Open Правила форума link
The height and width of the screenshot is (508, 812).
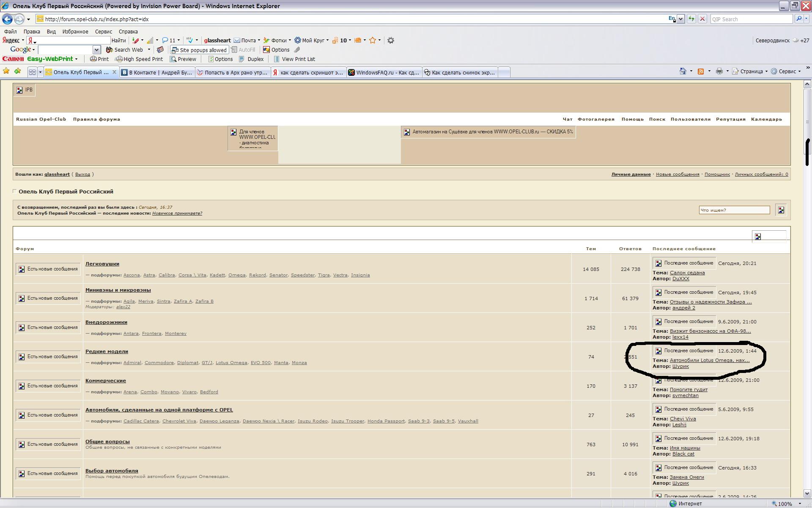(x=96, y=119)
